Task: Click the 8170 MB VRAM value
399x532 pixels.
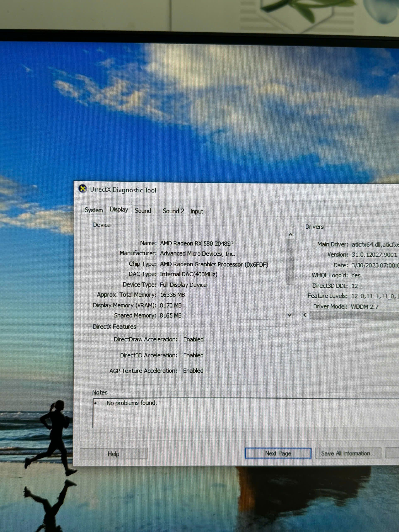Action: (x=171, y=305)
